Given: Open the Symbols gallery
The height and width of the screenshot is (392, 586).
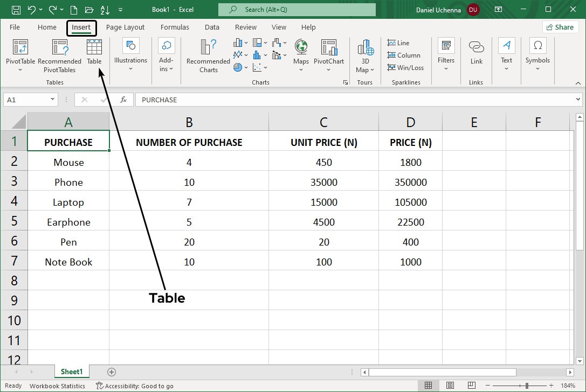Looking at the screenshot, I should coord(537,54).
